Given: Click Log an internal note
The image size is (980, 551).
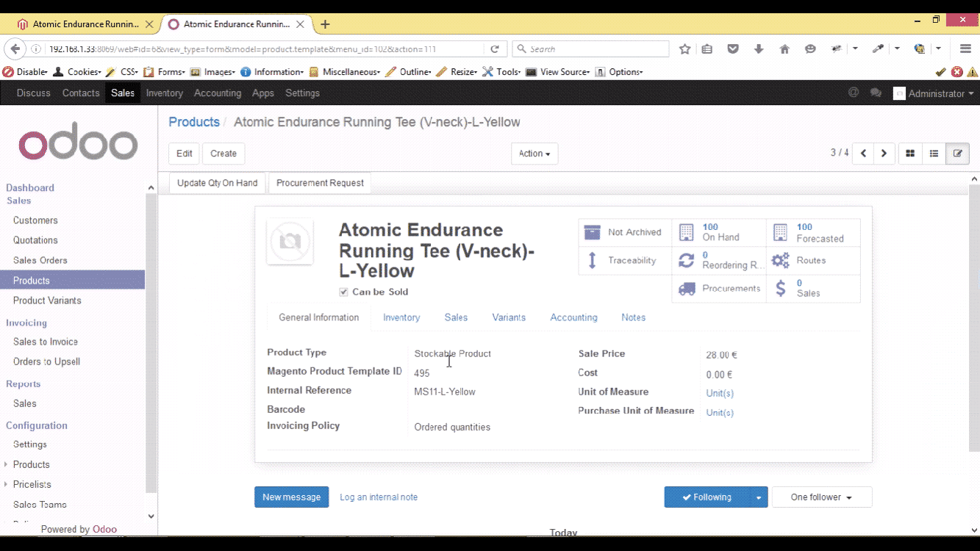Looking at the screenshot, I should pyautogui.click(x=379, y=497).
